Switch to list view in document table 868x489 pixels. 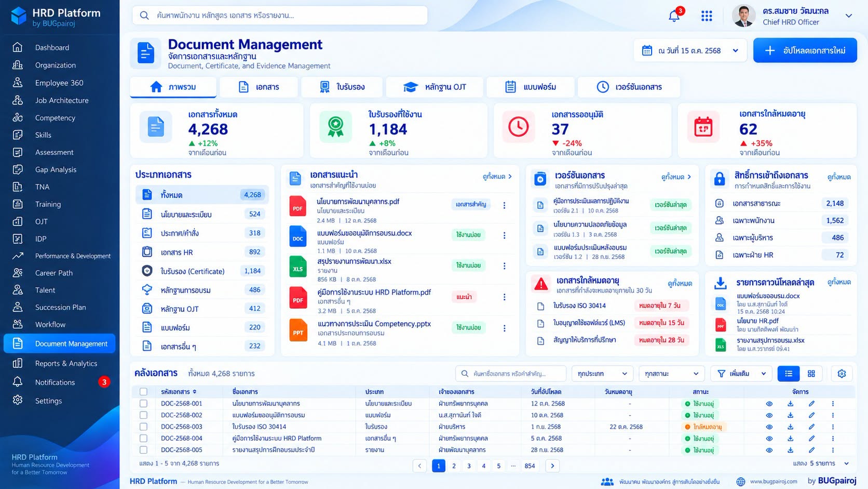click(x=789, y=374)
